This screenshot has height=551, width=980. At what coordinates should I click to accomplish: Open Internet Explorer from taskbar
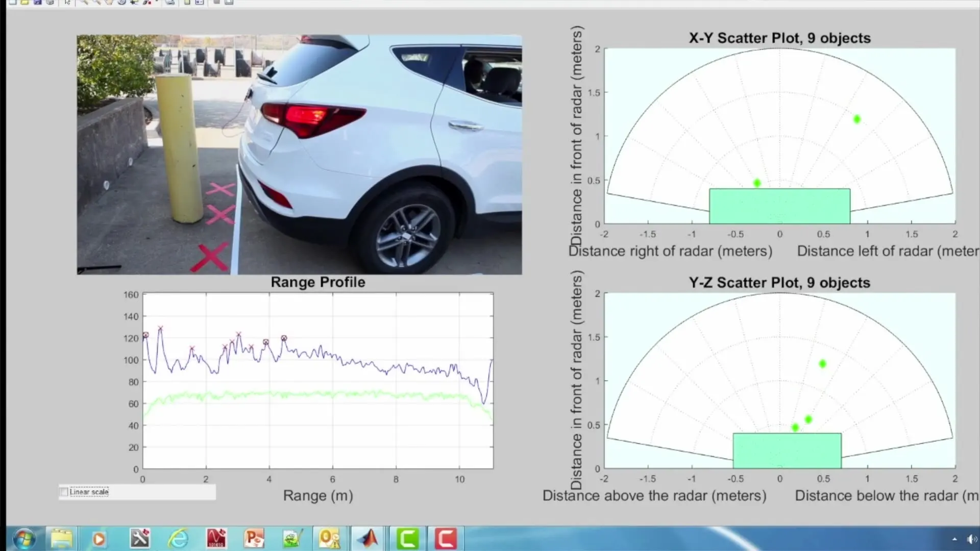[178, 539]
